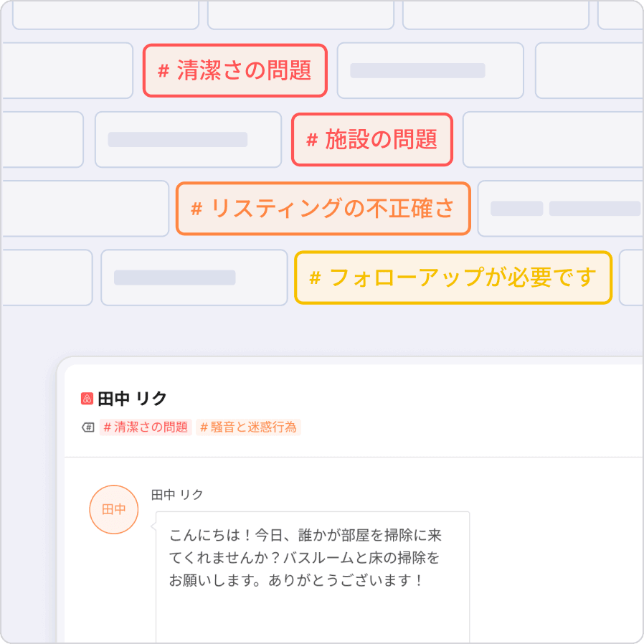
Task: Click the hashtag in 騒音と迷惑行為 chip
Action: [x=203, y=427]
